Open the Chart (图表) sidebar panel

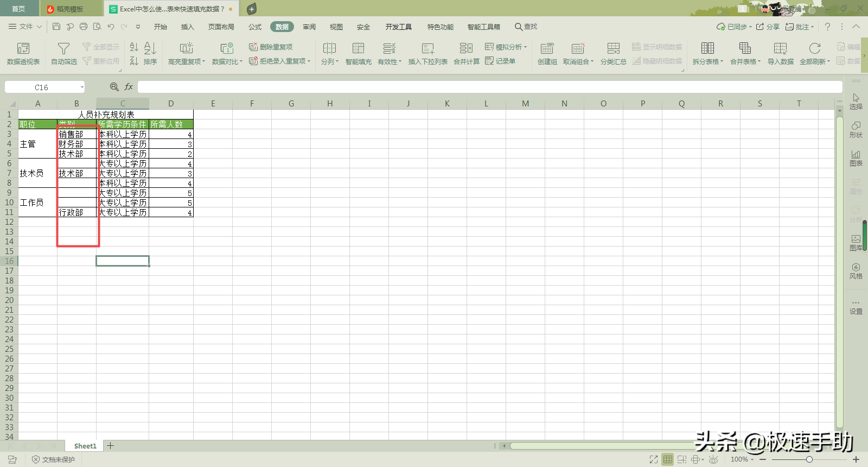[x=856, y=158]
